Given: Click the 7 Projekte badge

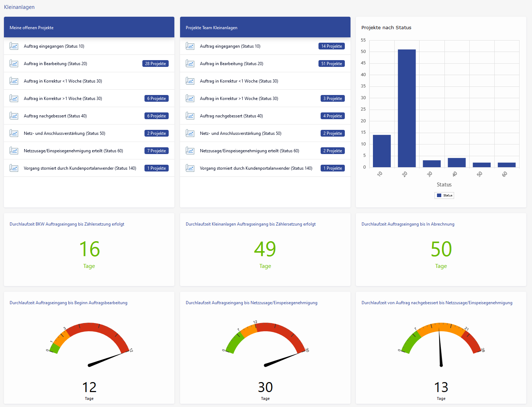Looking at the screenshot, I should [x=157, y=151].
